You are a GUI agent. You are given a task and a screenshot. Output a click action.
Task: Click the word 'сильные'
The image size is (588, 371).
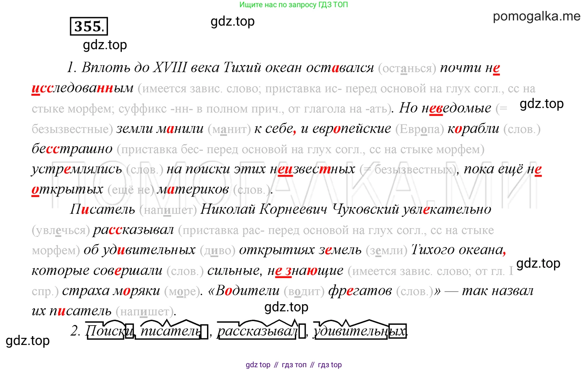[235, 270]
